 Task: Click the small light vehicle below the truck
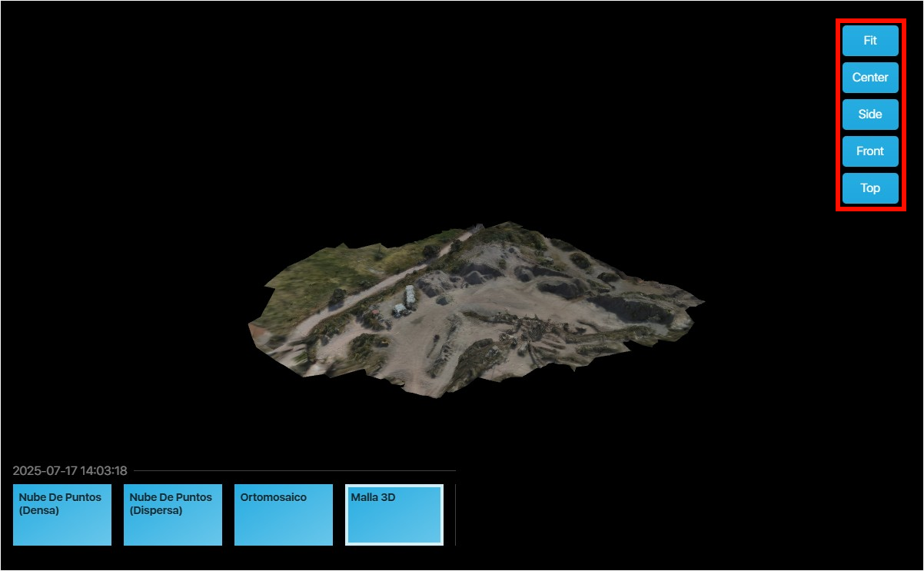coord(398,310)
